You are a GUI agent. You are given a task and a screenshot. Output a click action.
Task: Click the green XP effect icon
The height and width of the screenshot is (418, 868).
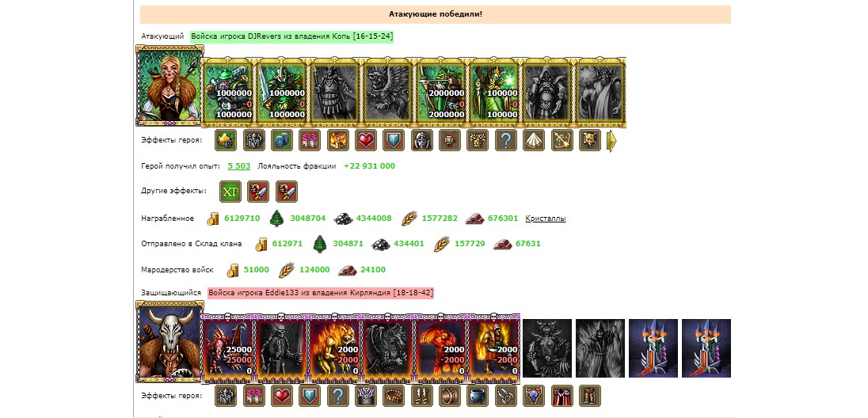click(x=230, y=192)
